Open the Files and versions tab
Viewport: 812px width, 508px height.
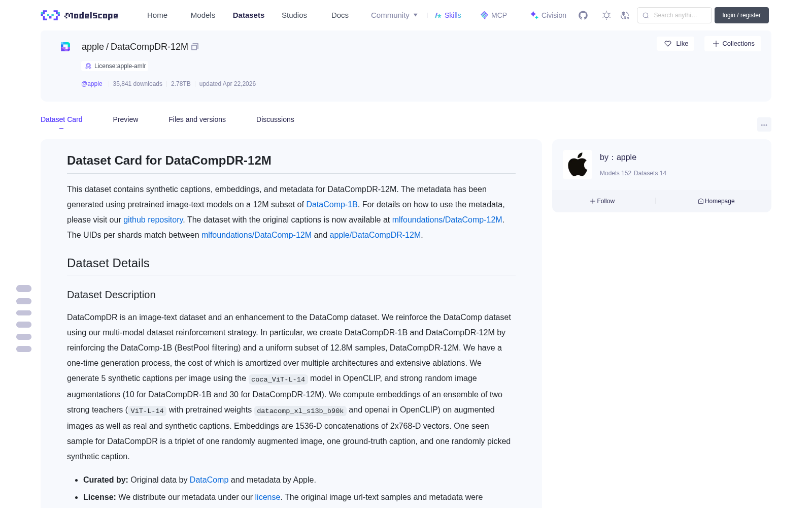pos(197,119)
